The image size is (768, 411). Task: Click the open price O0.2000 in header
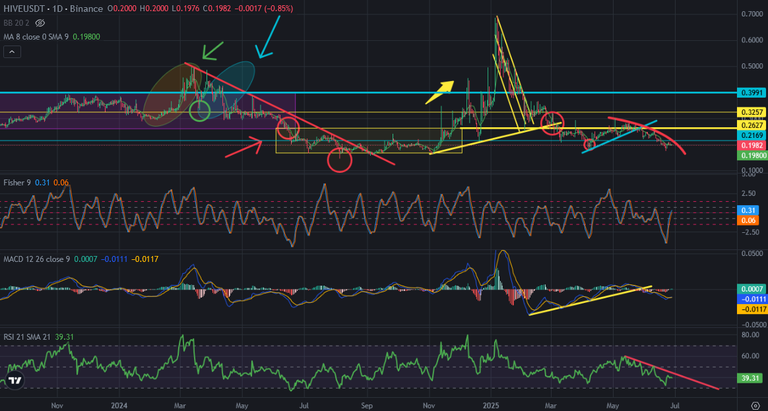[x=121, y=9]
